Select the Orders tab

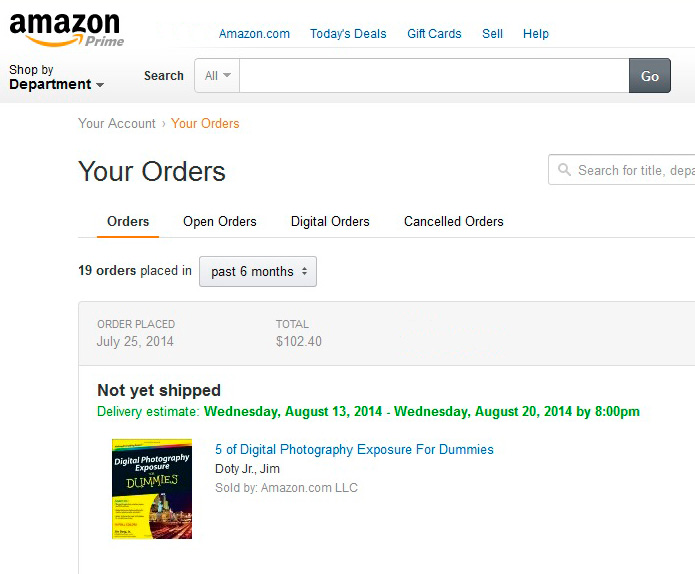(x=128, y=222)
